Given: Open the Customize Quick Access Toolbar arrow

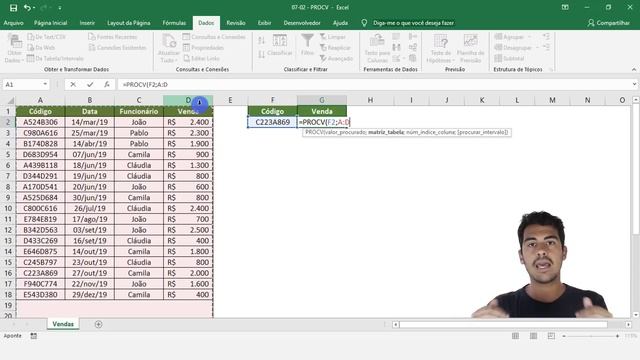Looking at the screenshot, I should (60, 8).
